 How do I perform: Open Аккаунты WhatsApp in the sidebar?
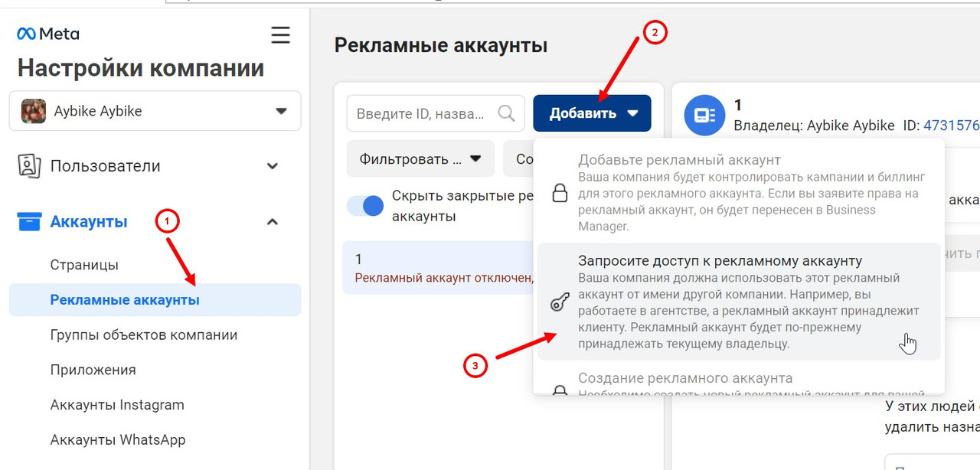coord(118,440)
